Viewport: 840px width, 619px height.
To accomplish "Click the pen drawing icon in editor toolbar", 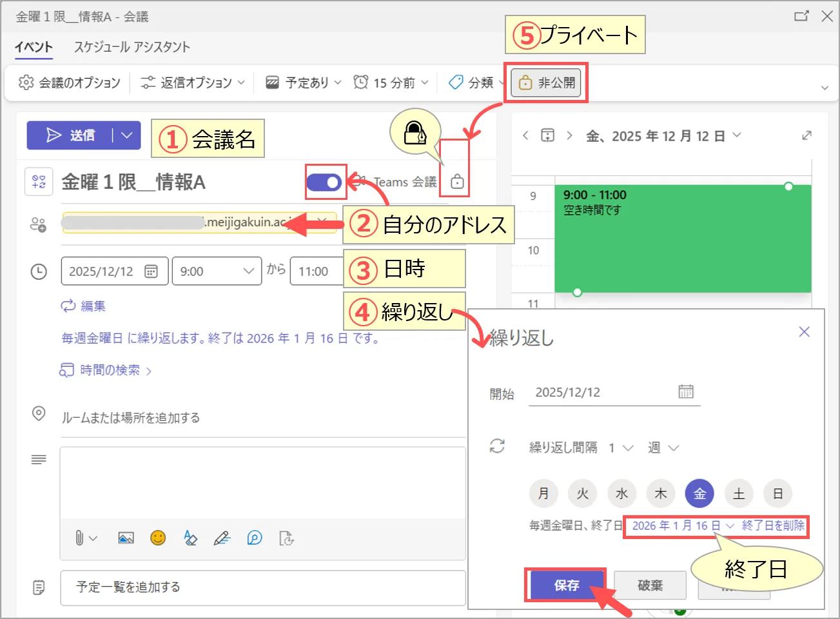I will (x=222, y=538).
